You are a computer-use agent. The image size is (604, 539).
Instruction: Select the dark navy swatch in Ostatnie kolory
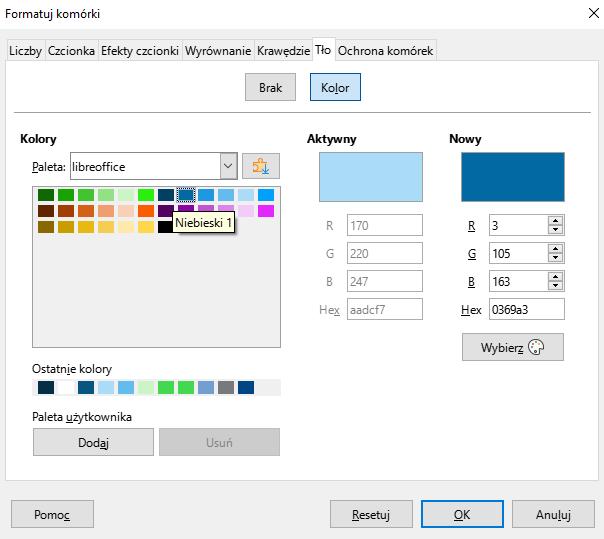click(46, 387)
